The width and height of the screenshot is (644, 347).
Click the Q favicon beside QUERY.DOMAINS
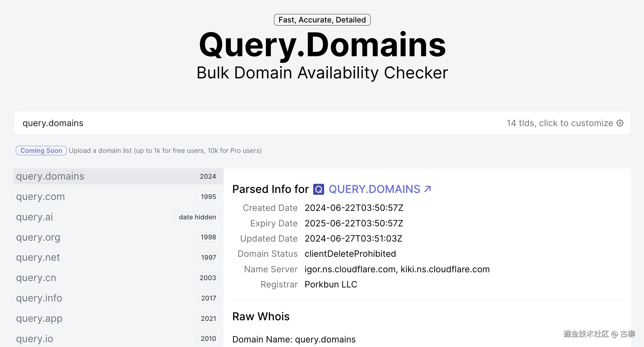pyautogui.click(x=318, y=189)
